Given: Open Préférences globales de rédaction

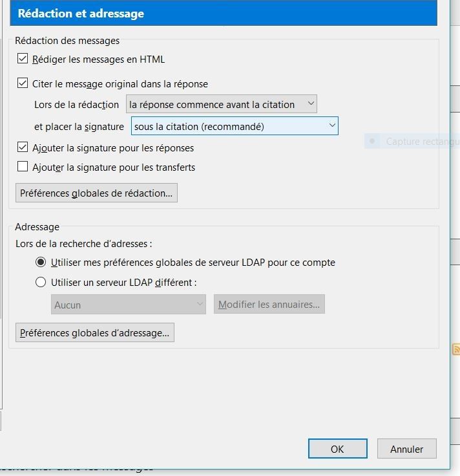Looking at the screenshot, I should pyautogui.click(x=96, y=193).
